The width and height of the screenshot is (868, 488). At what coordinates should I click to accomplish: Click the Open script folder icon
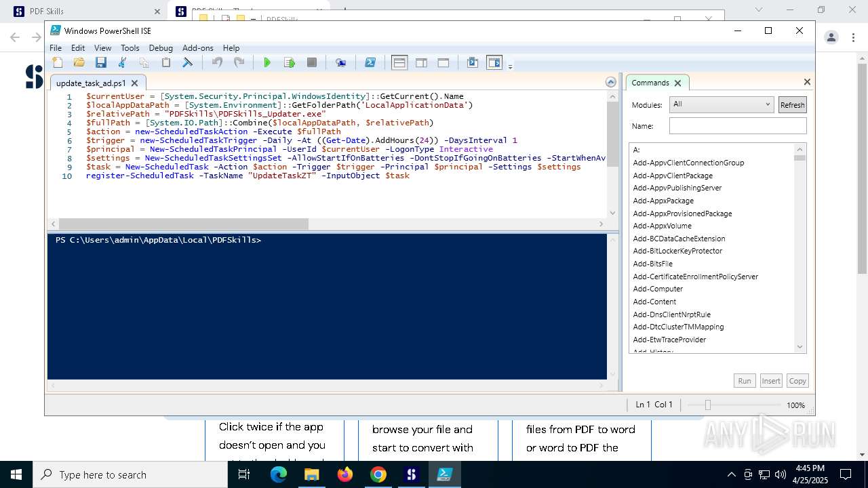(79, 62)
